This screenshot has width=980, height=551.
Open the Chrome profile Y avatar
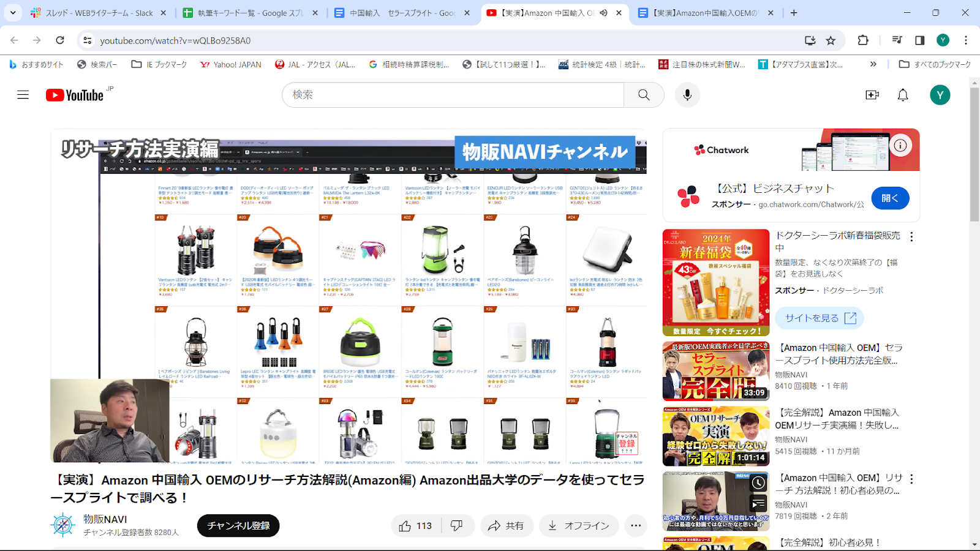click(x=943, y=40)
